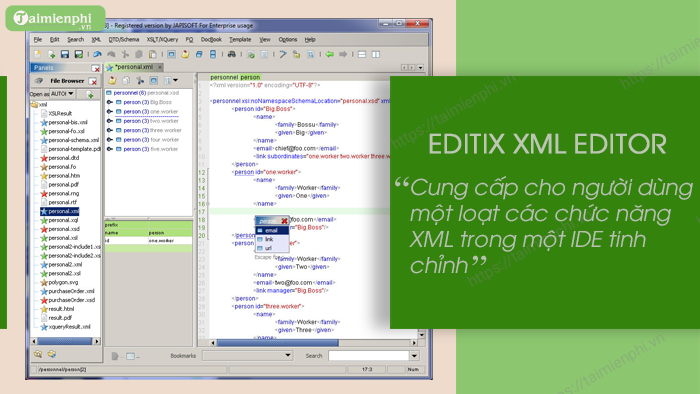Click the globe folder icon below file browser

52,354
